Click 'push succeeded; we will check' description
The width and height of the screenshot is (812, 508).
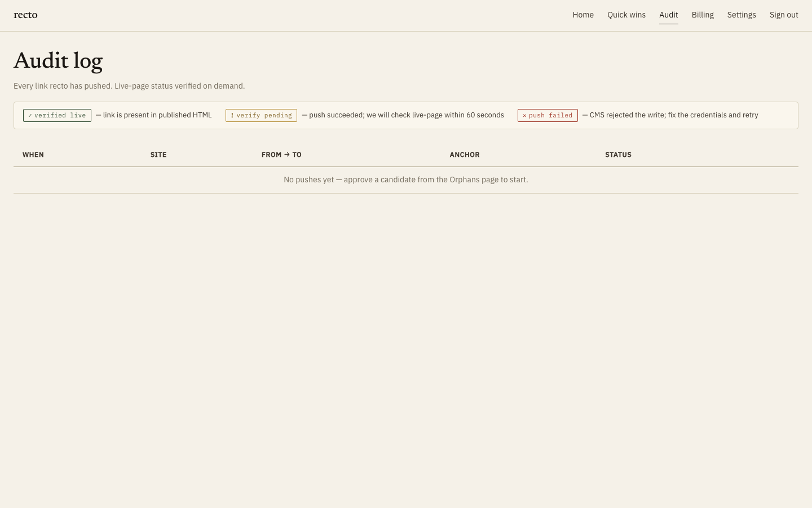coord(403,115)
